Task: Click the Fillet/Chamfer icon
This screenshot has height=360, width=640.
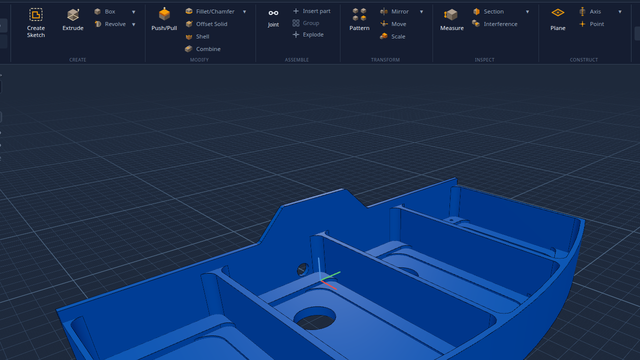Action: tap(189, 11)
